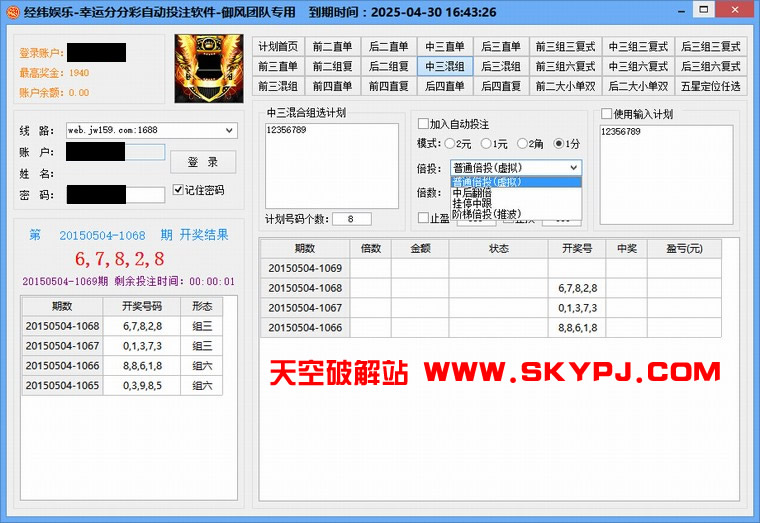Toggle the 记住密码 checkbox

179,190
